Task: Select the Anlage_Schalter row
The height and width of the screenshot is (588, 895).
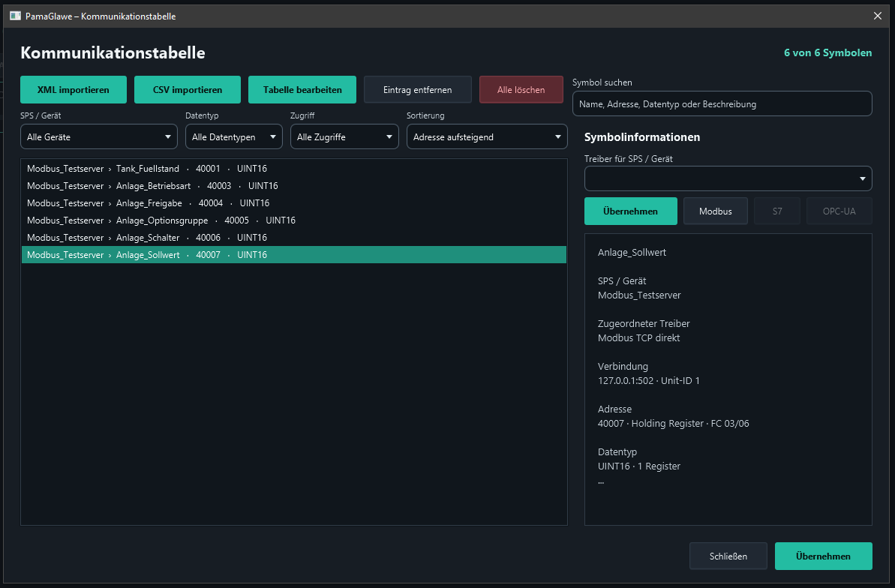Action: [294, 238]
